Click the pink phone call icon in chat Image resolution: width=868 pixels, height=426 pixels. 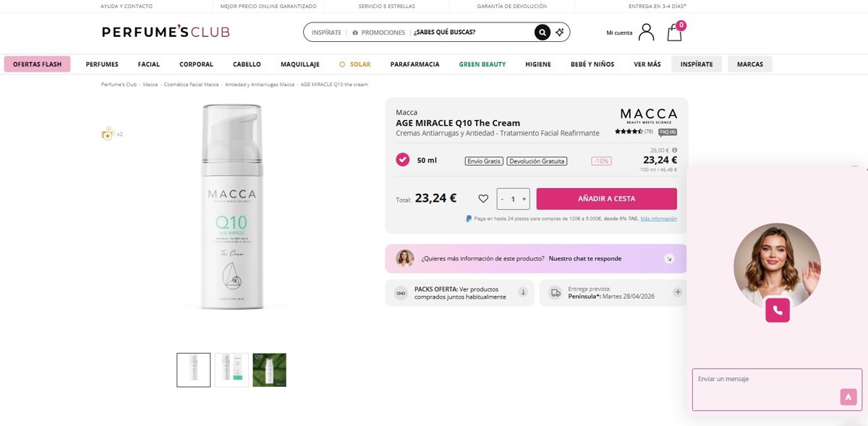click(x=778, y=310)
